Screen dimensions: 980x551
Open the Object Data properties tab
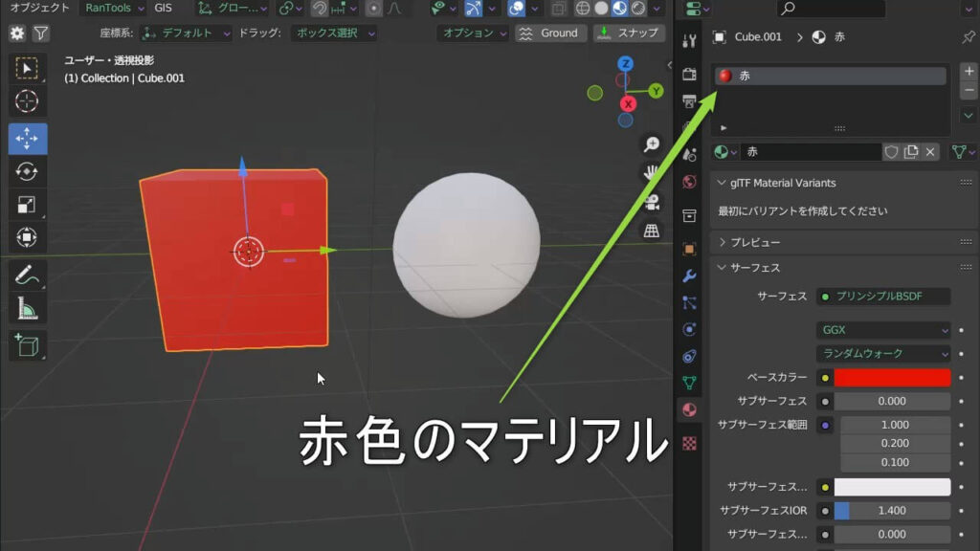(x=689, y=383)
